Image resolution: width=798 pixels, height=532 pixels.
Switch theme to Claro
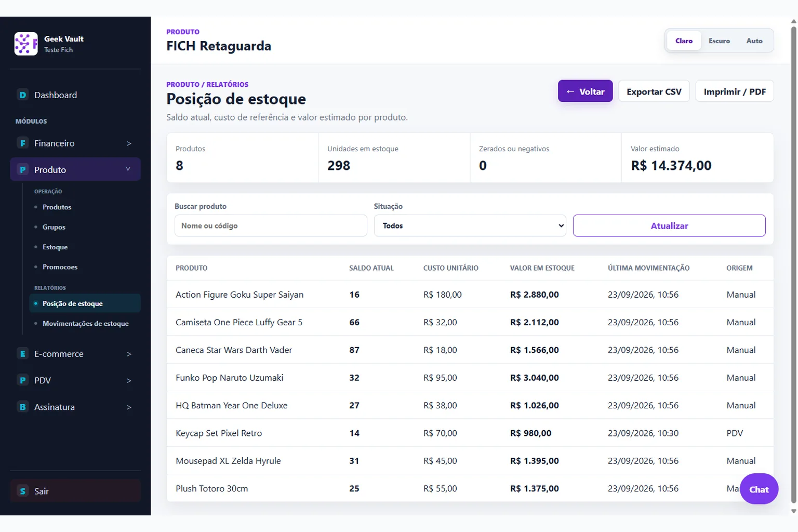pos(684,41)
